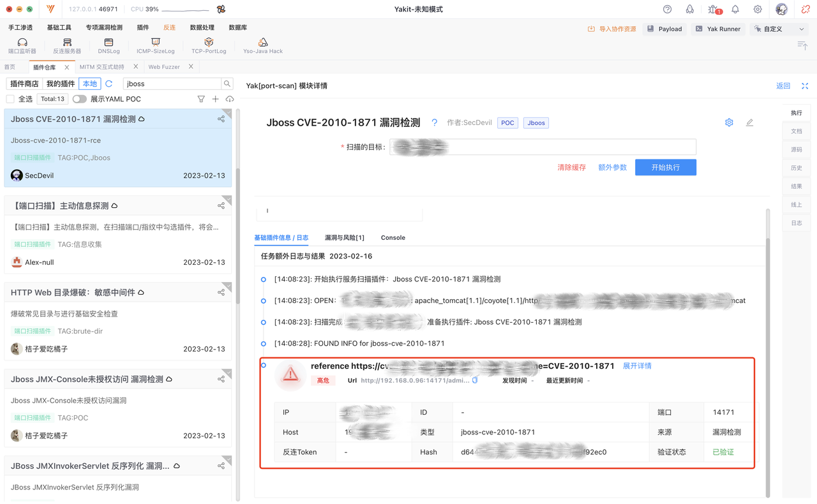This screenshot has height=504, width=817.
Task: Open the settings gear in title bar
Action: pos(758,10)
